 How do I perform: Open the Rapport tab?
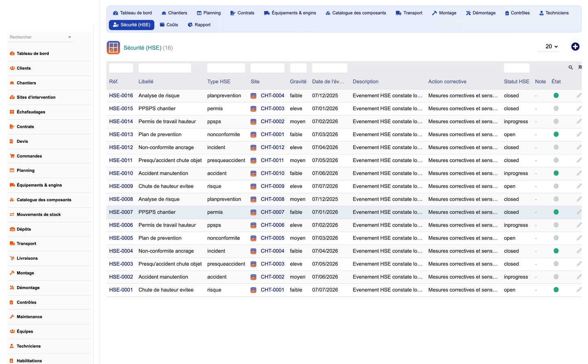(x=199, y=25)
